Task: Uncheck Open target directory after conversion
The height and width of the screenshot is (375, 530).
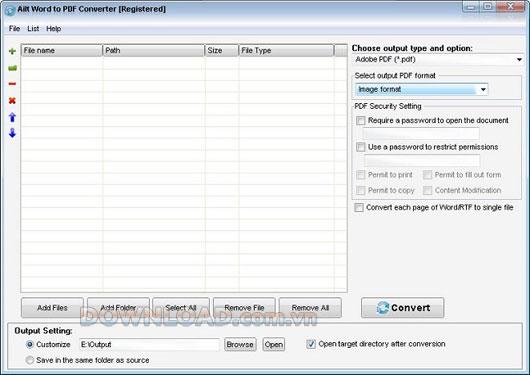Action: [311, 344]
